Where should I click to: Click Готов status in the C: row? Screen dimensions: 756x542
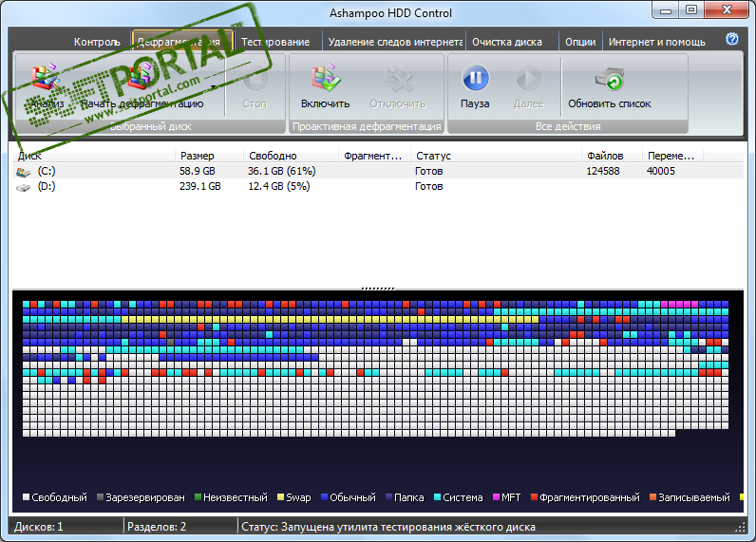428,171
